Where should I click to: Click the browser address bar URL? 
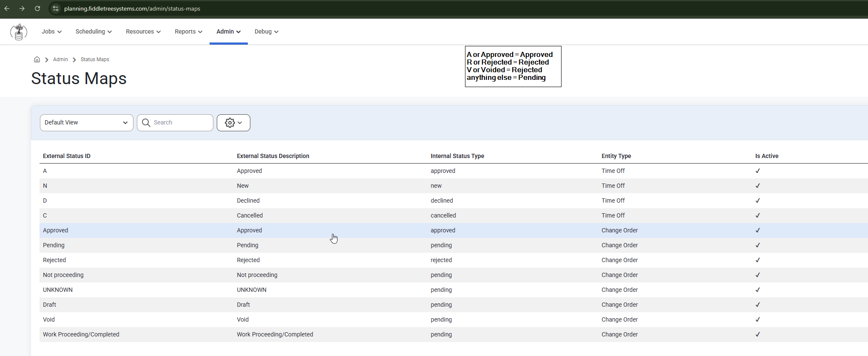point(132,8)
